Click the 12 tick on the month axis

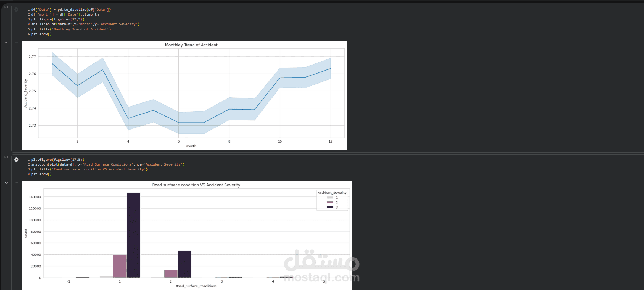click(x=331, y=141)
